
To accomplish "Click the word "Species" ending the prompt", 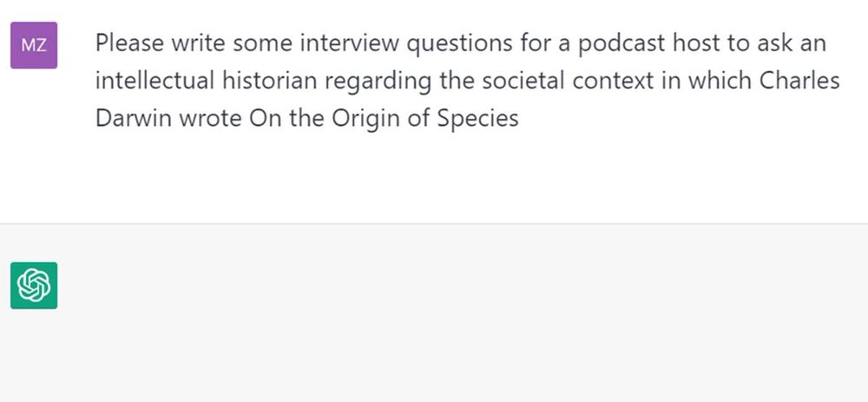I will 477,119.
